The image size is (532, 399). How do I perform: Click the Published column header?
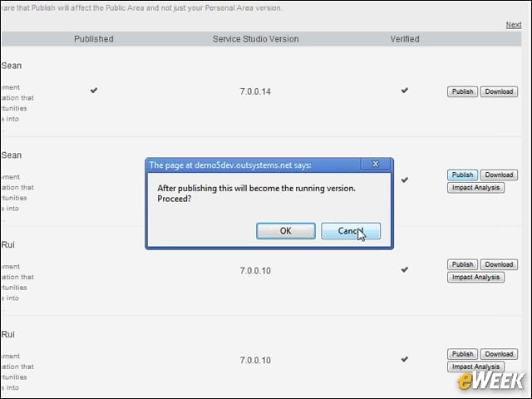[x=94, y=39]
